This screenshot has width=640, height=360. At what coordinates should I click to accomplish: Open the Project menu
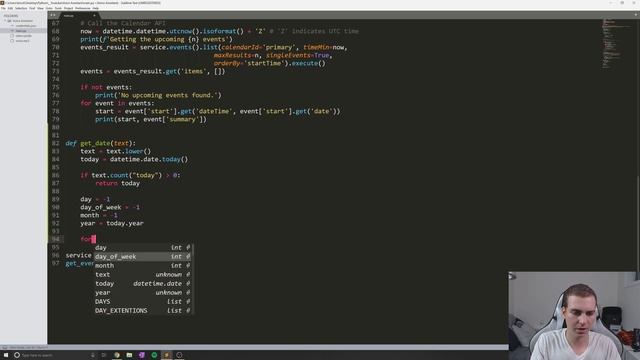coord(68,8)
